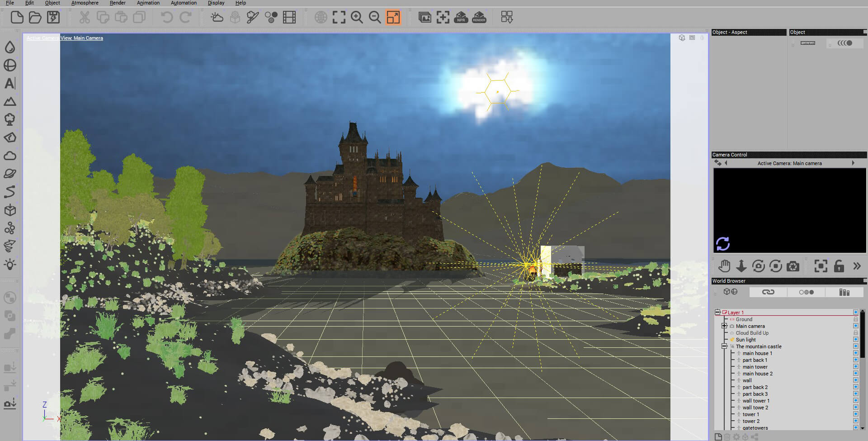This screenshot has height=441, width=868.
Task: Toggle visibility square for main house 1
Action: point(856,353)
